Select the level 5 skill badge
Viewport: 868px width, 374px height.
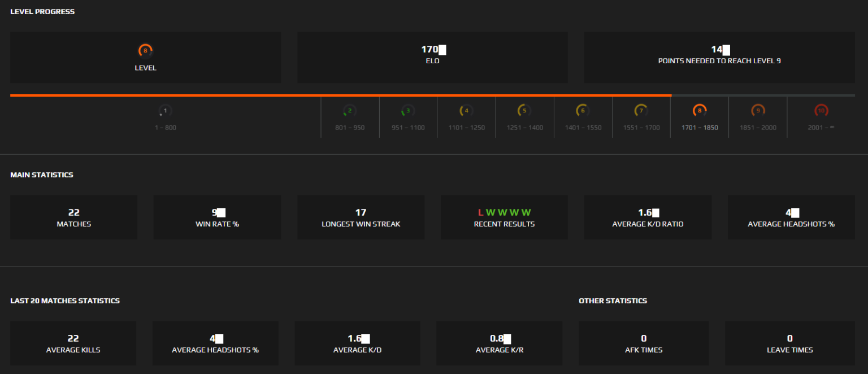coord(524,111)
